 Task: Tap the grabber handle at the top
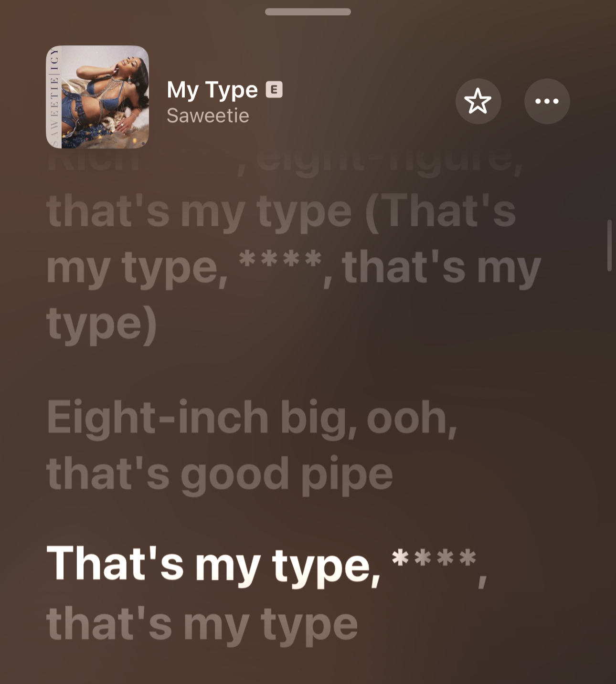(308, 11)
